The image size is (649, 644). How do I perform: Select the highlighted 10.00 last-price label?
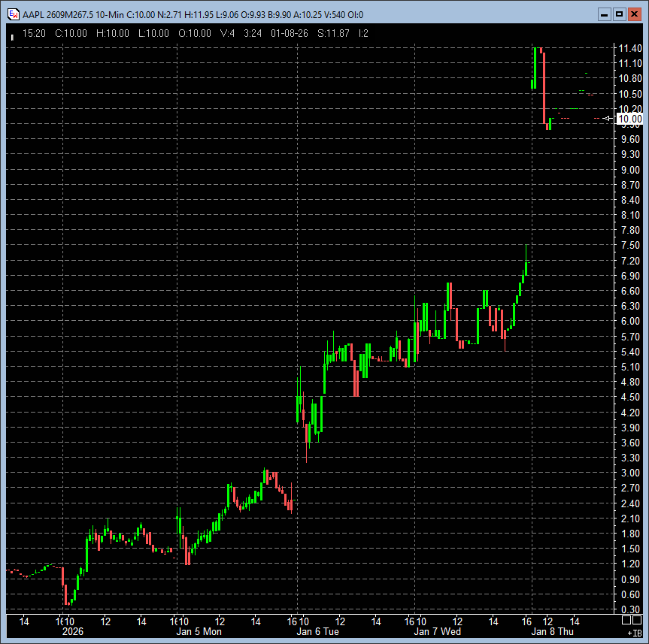click(629, 119)
